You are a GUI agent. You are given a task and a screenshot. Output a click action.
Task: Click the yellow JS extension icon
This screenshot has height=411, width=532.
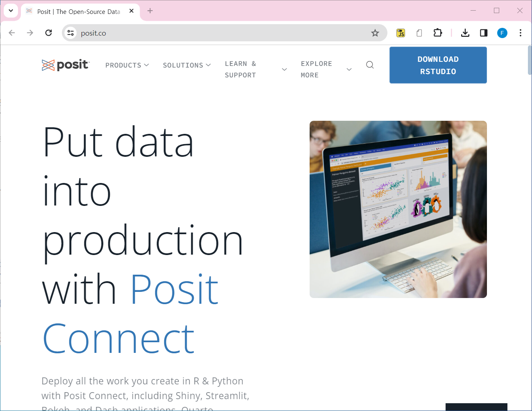pos(401,33)
